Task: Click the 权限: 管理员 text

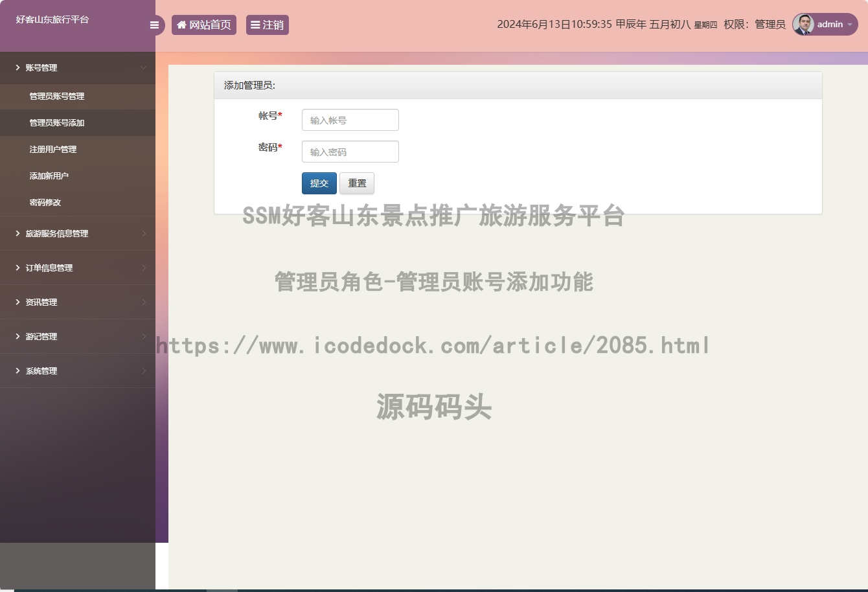Action: pyautogui.click(x=755, y=25)
